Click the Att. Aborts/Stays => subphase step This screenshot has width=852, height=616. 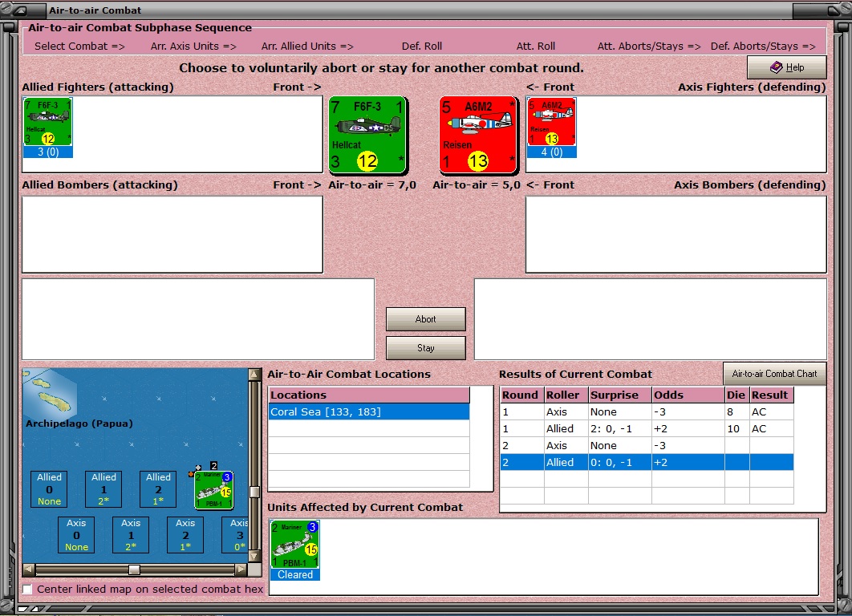[x=649, y=47]
